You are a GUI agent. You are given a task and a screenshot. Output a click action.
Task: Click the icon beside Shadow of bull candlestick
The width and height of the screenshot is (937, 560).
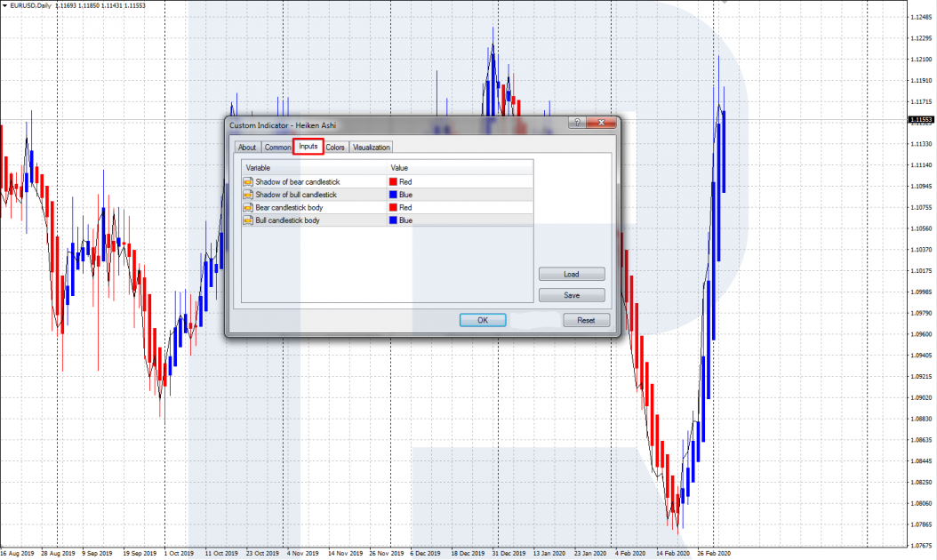point(248,195)
